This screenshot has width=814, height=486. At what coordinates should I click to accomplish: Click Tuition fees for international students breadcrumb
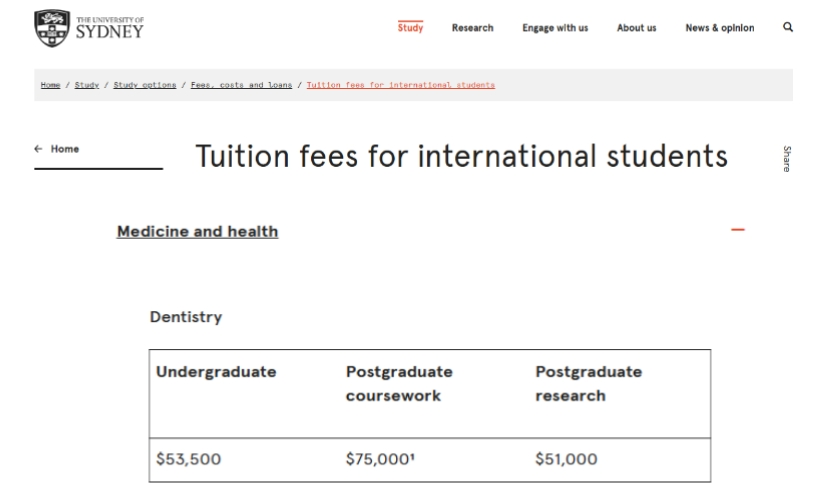(401, 85)
